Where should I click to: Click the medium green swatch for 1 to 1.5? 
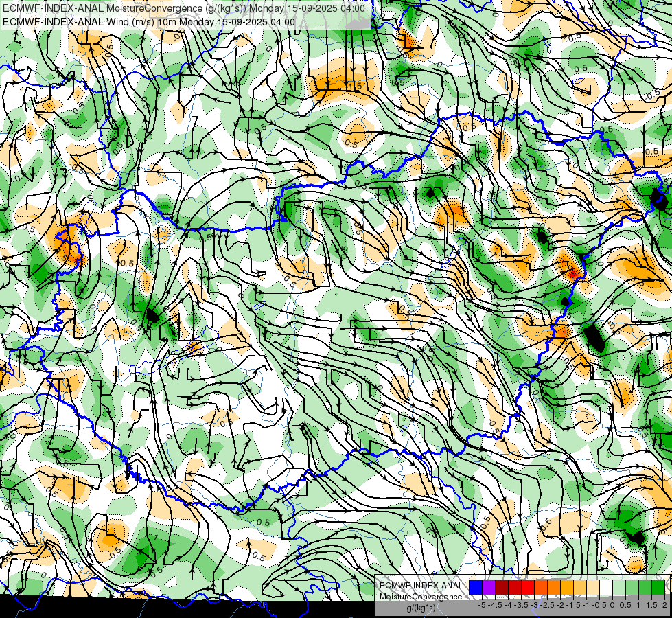(645, 587)
